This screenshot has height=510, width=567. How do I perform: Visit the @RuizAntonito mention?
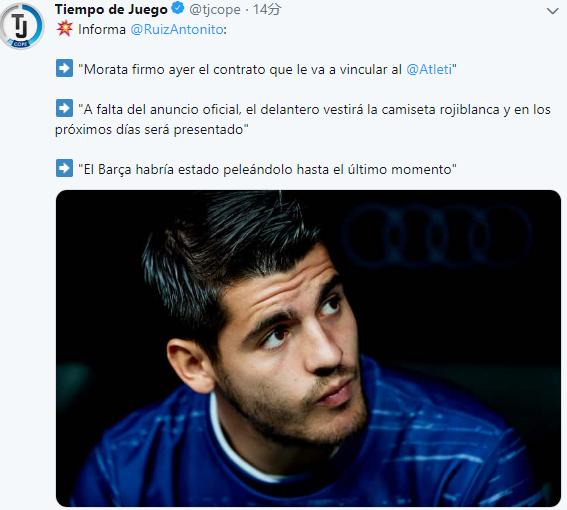(177, 29)
